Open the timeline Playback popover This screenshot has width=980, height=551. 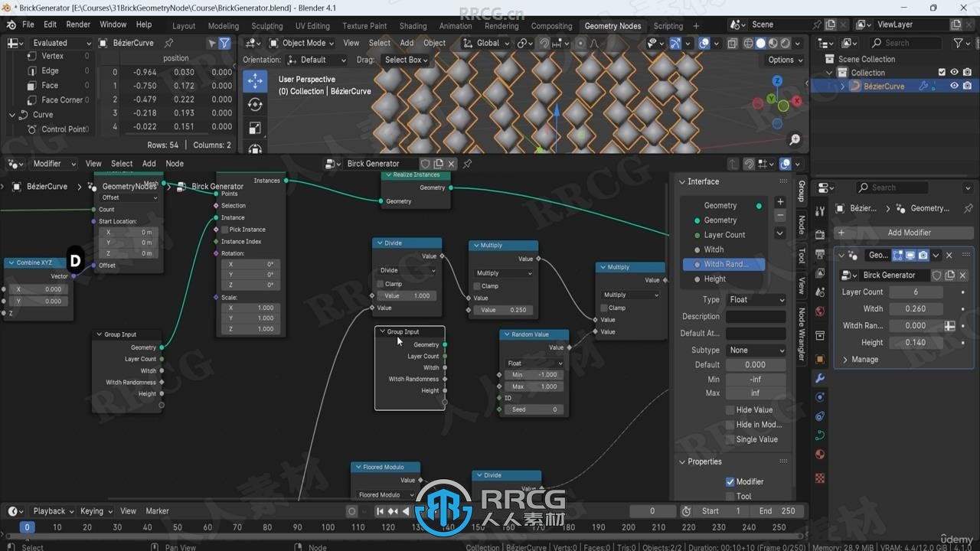click(x=53, y=511)
